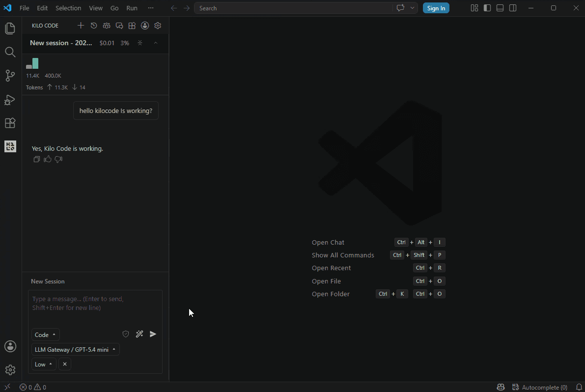Click the 'Open File' shortcut label
The width and height of the screenshot is (585, 392).
point(326,281)
